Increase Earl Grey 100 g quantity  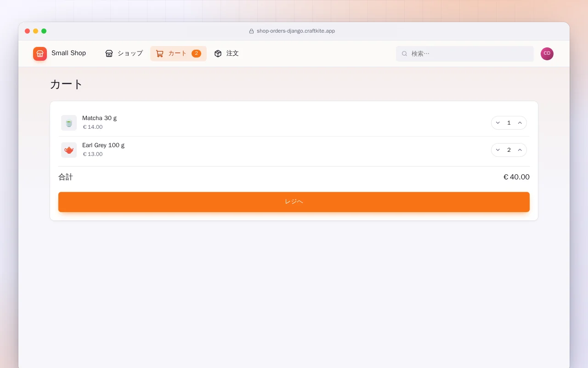(520, 150)
